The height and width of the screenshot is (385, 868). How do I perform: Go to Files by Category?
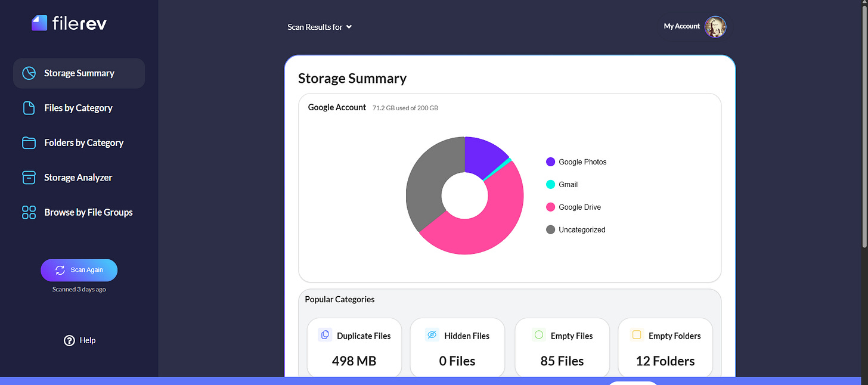[78, 108]
